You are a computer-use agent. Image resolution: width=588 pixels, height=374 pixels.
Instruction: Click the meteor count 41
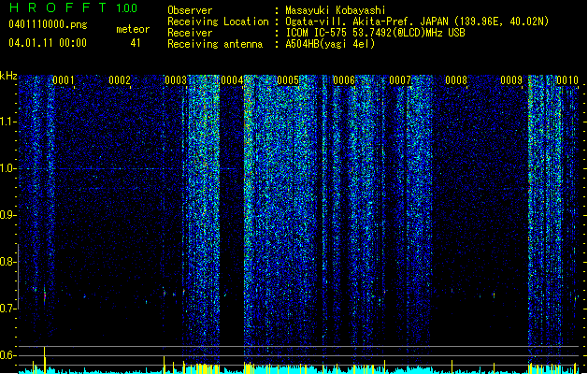tap(136, 43)
